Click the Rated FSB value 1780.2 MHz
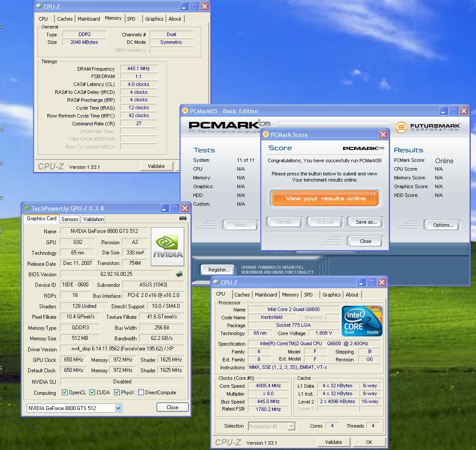This screenshot has height=450, width=476. [x=268, y=409]
